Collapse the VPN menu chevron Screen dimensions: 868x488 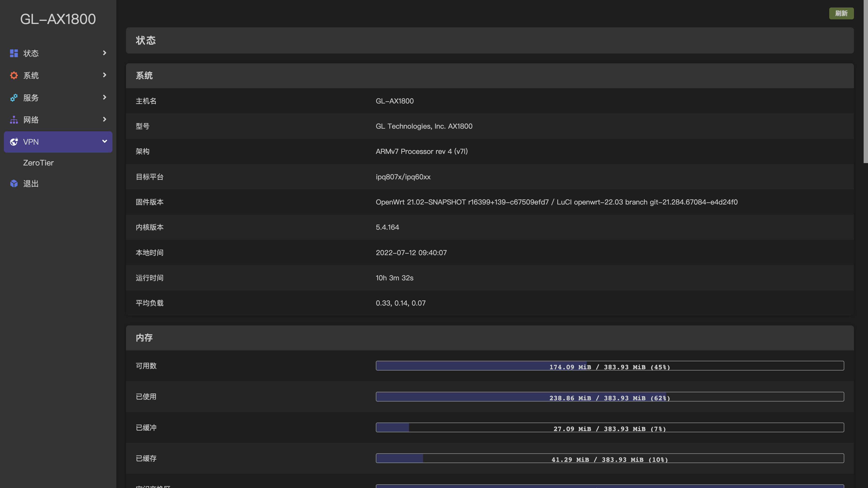(104, 142)
